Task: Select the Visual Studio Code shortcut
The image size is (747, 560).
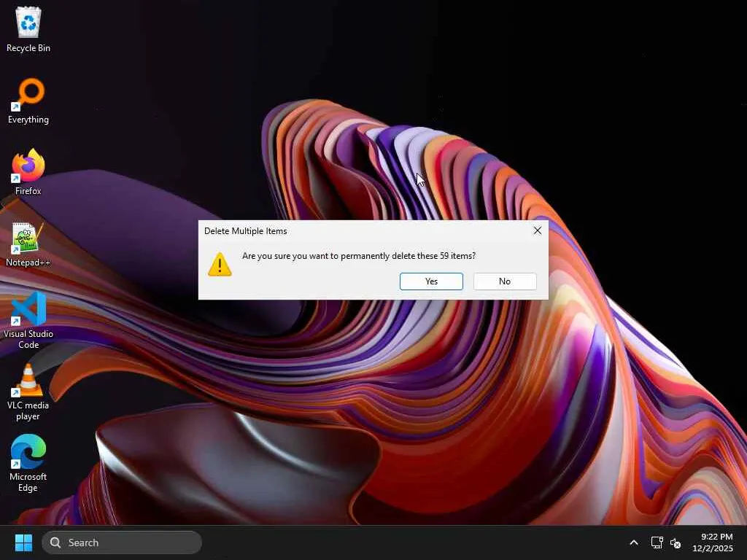Action: point(28,321)
